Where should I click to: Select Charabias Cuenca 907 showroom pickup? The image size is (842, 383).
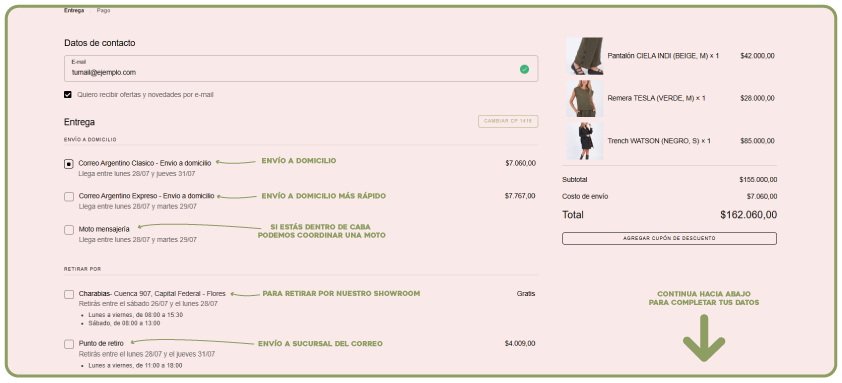[69, 294]
